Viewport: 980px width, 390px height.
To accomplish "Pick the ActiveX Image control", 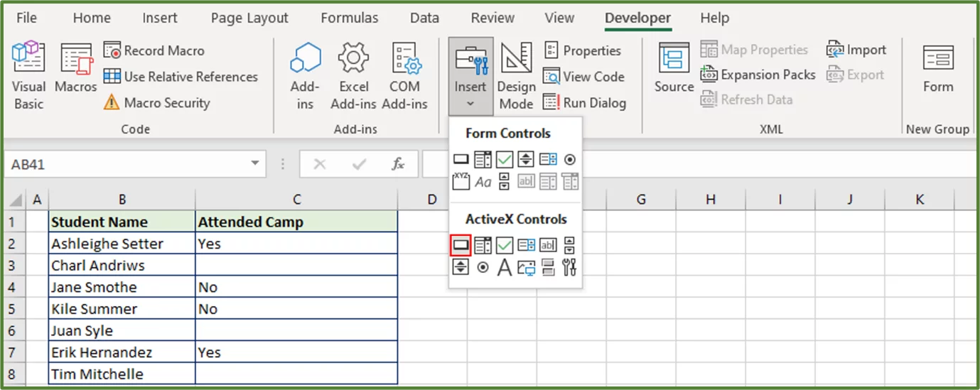I will click(x=526, y=268).
